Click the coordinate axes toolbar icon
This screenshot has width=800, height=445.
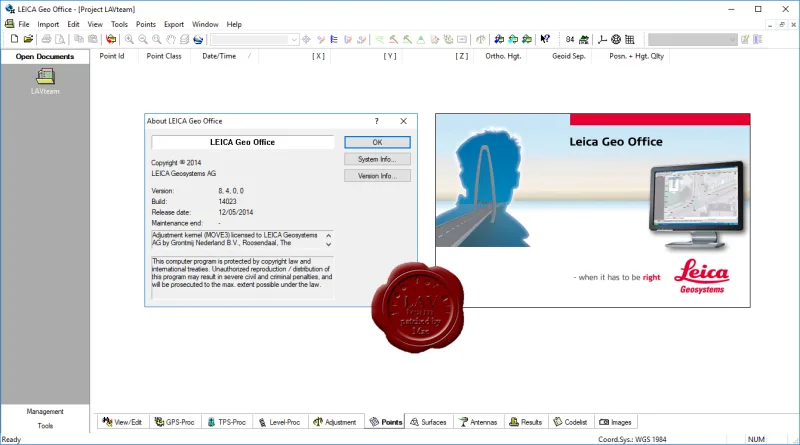pyautogui.click(x=602, y=39)
